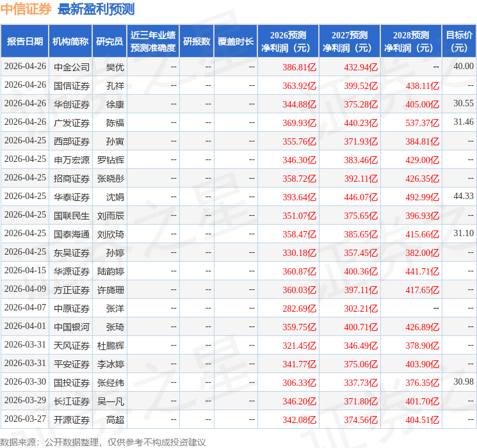Click the 目标价(元) column header
The height and width of the screenshot is (448, 477).
459,42
